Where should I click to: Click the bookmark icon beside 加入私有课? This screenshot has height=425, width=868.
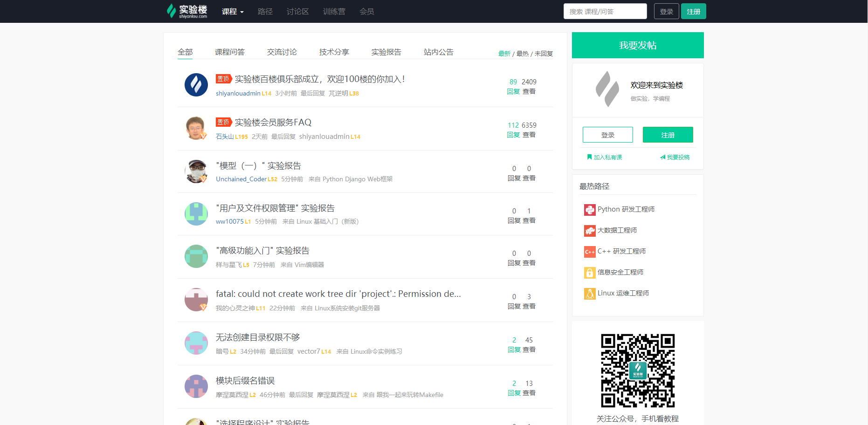coord(589,157)
